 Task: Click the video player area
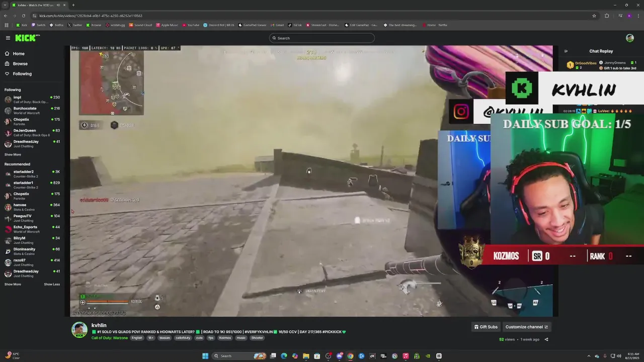point(312,181)
